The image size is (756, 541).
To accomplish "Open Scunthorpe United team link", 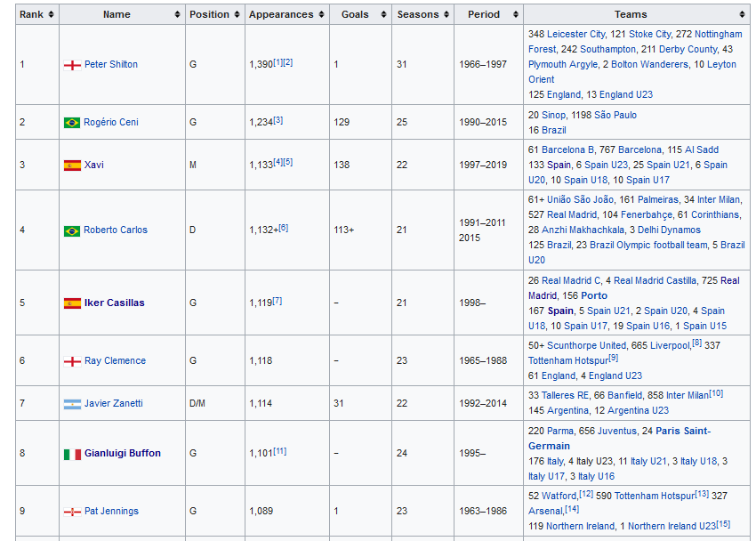I will pos(586,346).
